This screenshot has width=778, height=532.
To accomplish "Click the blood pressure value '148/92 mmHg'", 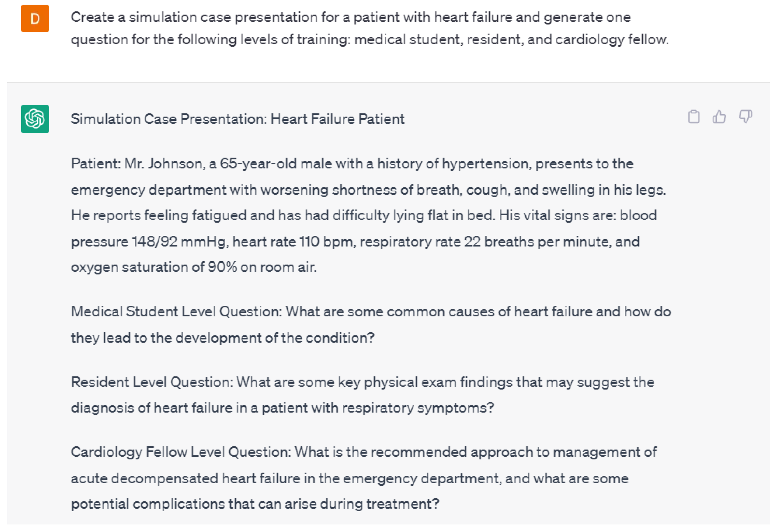I will click(179, 242).
